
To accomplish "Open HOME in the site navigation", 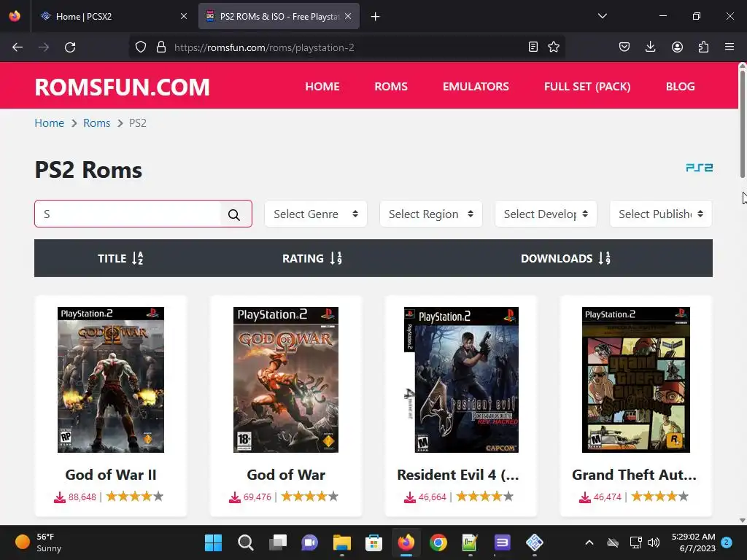I will click(322, 86).
